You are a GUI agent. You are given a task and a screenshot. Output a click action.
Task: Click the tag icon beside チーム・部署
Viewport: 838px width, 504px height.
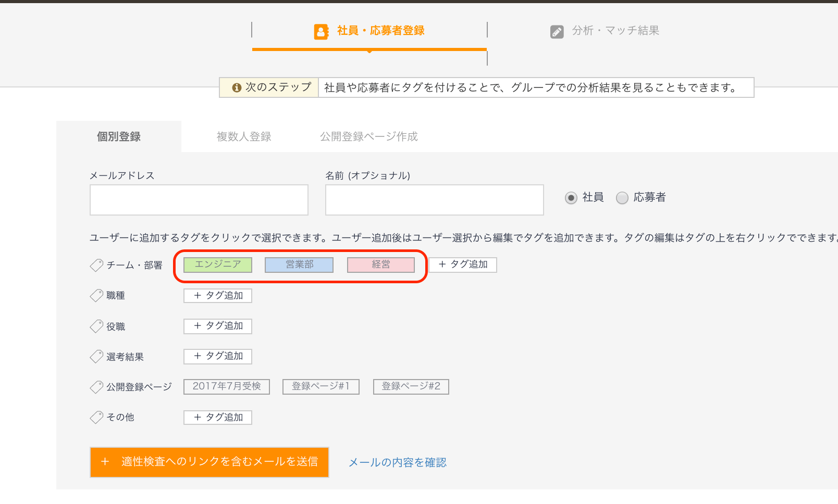point(96,266)
